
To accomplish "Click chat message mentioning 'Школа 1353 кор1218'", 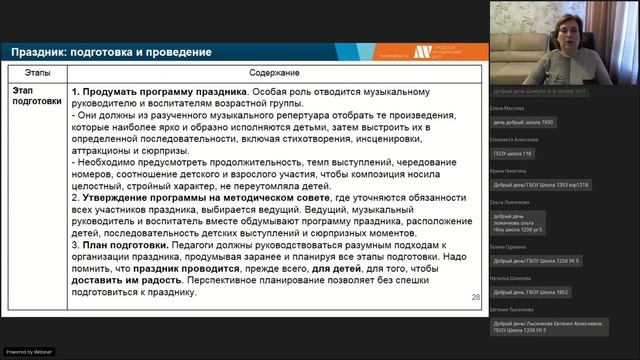I will coord(541,185).
